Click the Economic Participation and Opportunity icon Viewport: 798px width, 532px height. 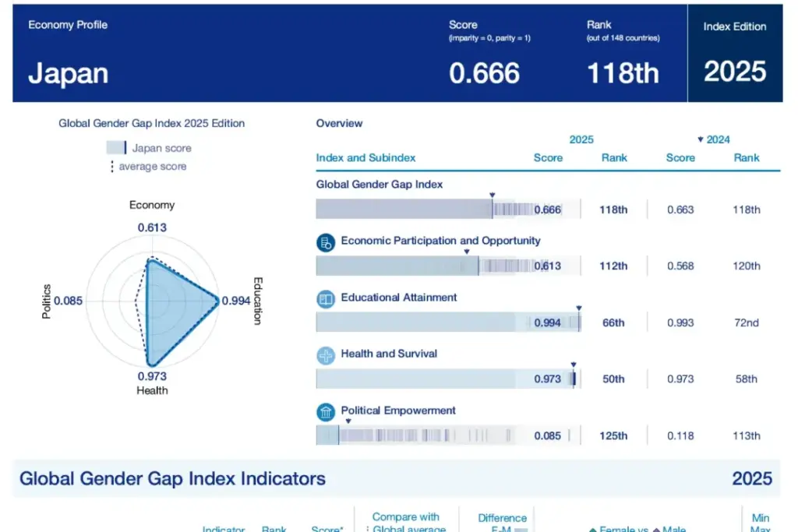pyautogui.click(x=325, y=241)
